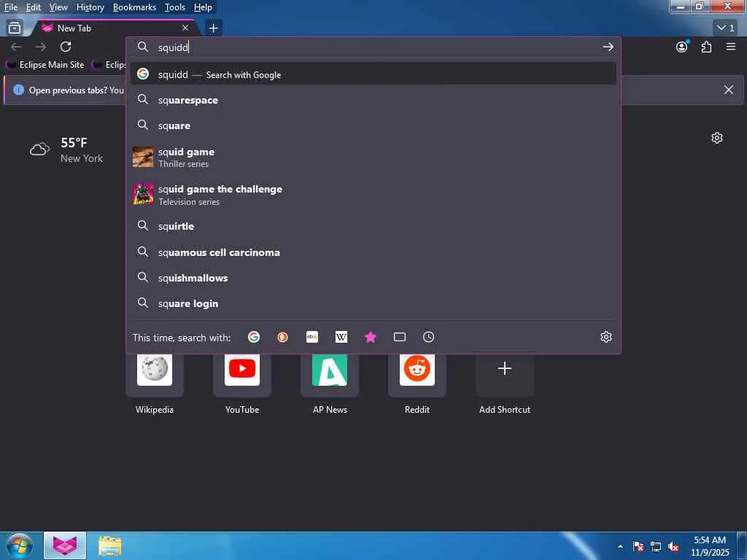Open a new tab with plus button
Viewport: 747px width, 560px height.
pyautogui.click(x=214, y=28)
